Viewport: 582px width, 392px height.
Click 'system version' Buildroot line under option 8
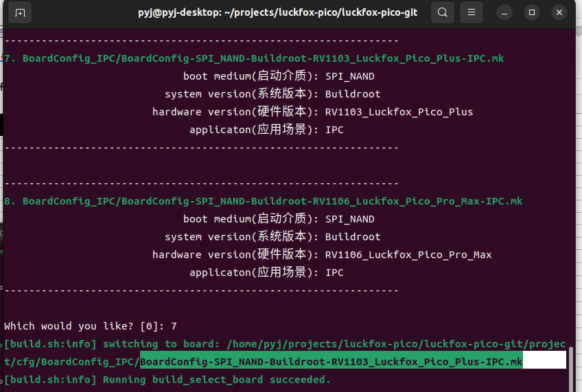[x=273, y=237]
